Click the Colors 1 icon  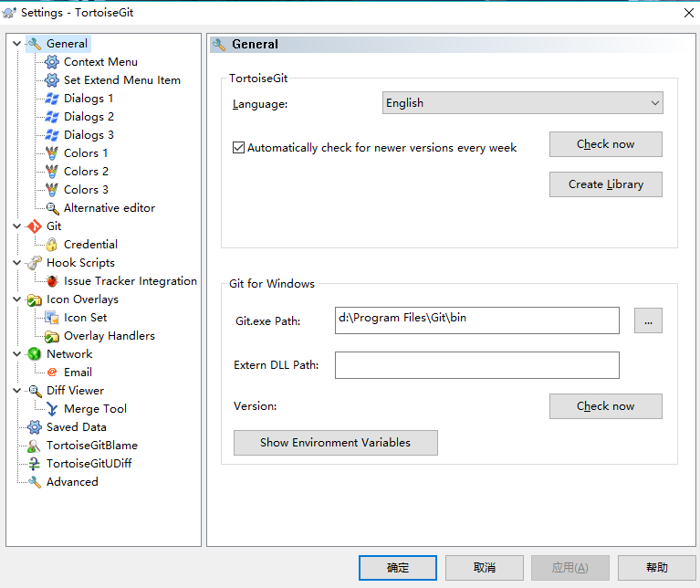point(52,153)
